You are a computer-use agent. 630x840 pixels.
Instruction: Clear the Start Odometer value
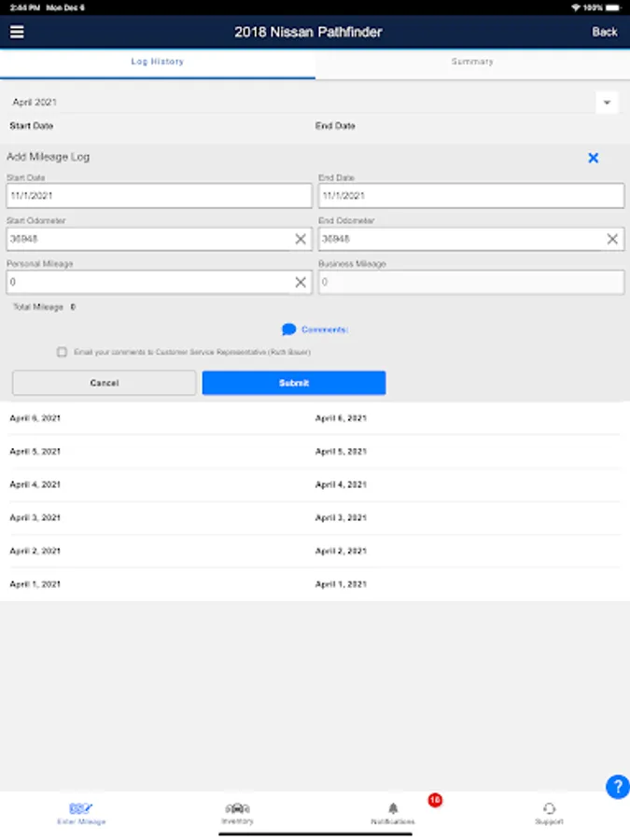[x=301, y=239]
